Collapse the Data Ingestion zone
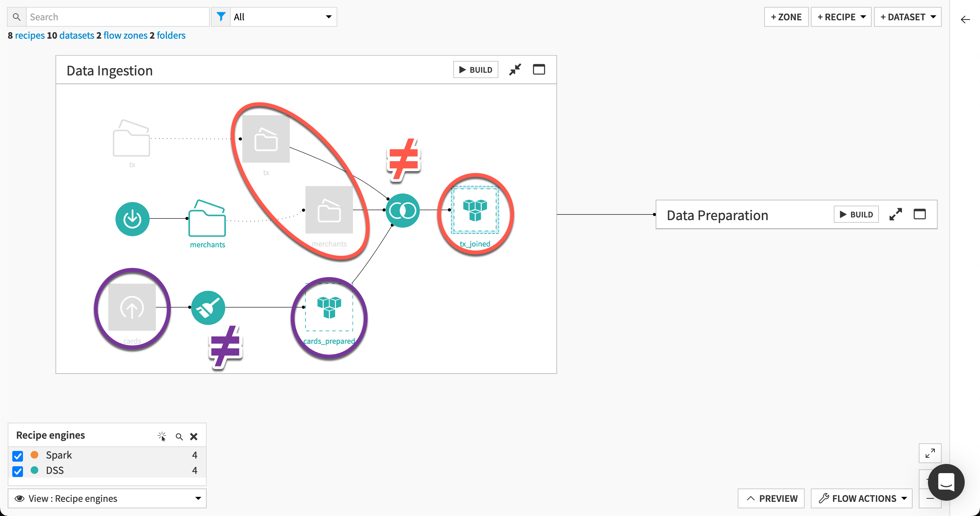 pos(515,70)
